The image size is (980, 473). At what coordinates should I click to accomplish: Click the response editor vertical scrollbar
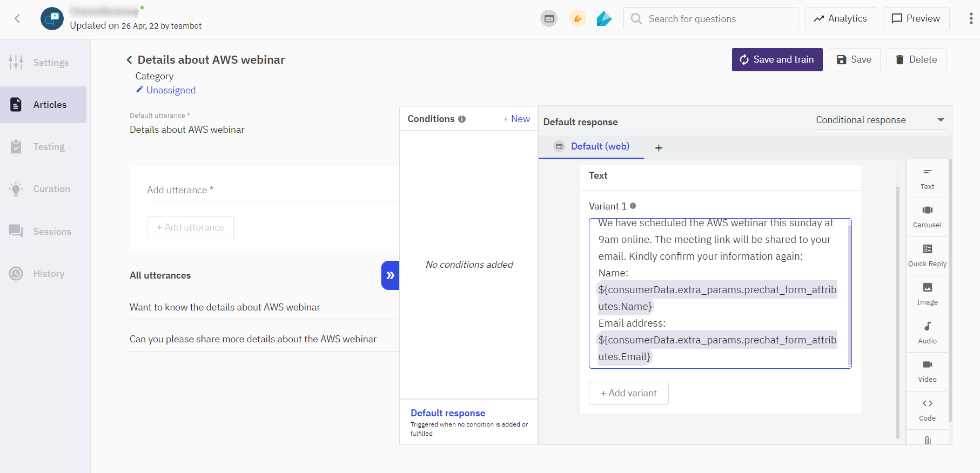pos(898,312)
